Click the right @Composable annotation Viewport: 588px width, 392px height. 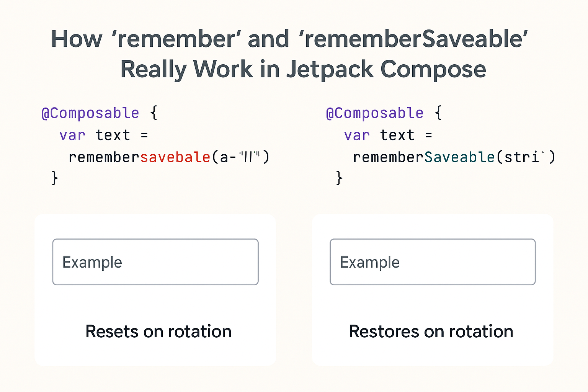click(x=375, y=113)
